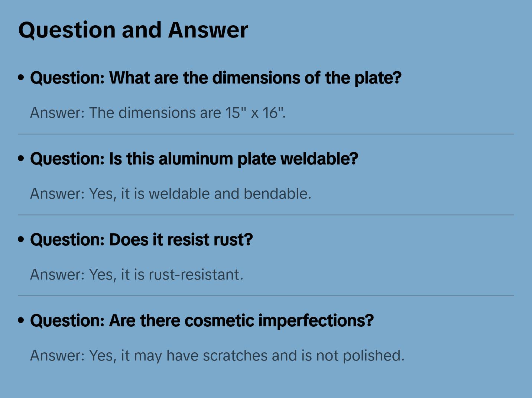Select the weldable and bendable answer
Viewport: 532px width, 398px height.
coord(171,194)
